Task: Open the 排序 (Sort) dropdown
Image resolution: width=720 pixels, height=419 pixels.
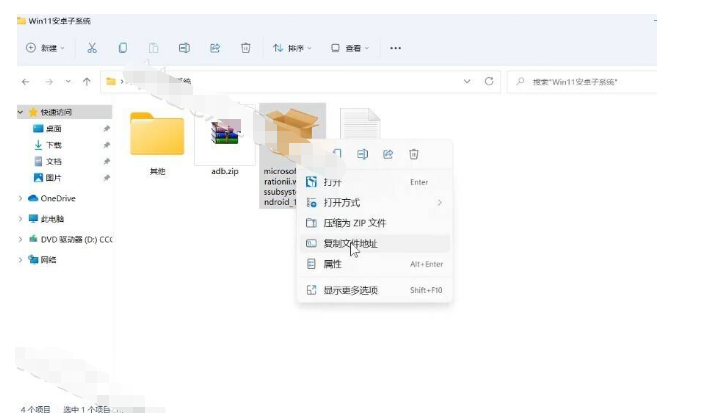Action: coord(292,48)
